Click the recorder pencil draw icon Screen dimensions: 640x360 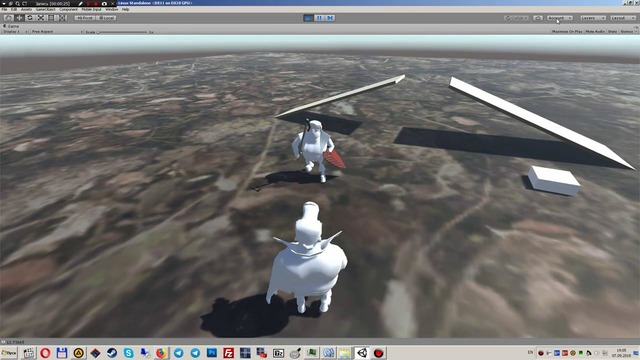(x=80, y=3)
